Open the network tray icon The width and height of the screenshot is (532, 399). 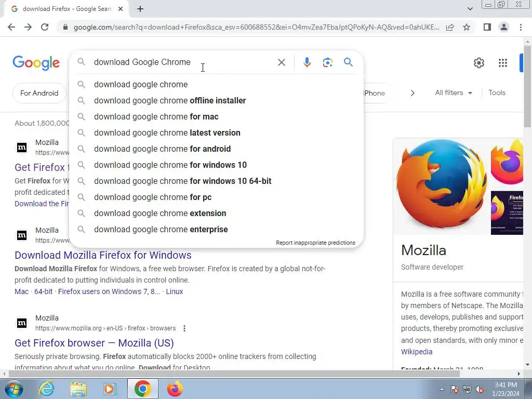(x=467, y=390)
